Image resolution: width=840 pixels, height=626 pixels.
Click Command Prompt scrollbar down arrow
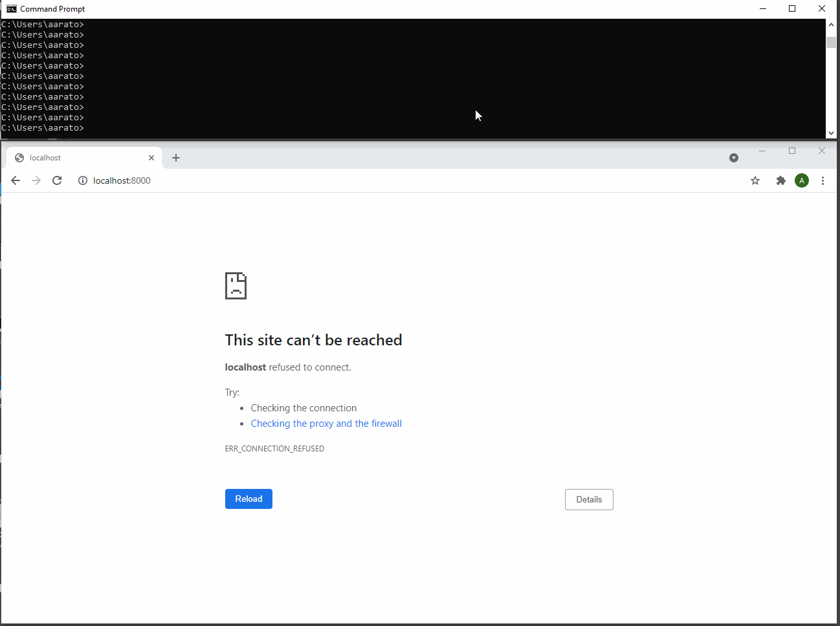[831, 133]
